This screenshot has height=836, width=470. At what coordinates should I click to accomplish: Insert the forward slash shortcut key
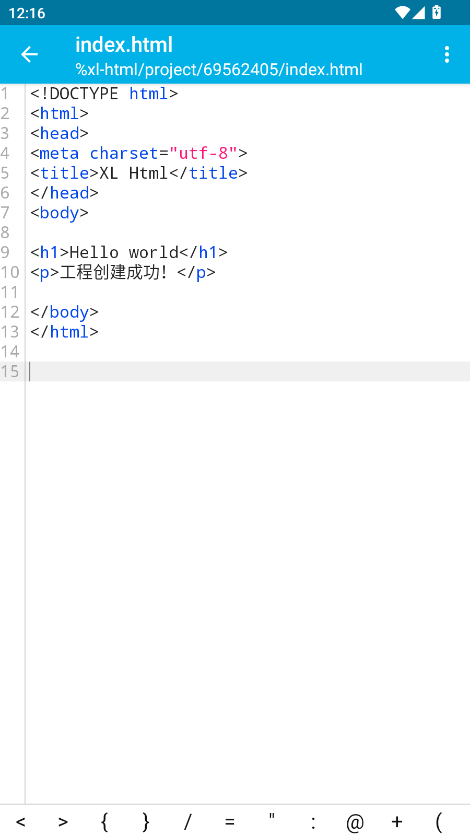pyautogui.click(x=188, y=822)
